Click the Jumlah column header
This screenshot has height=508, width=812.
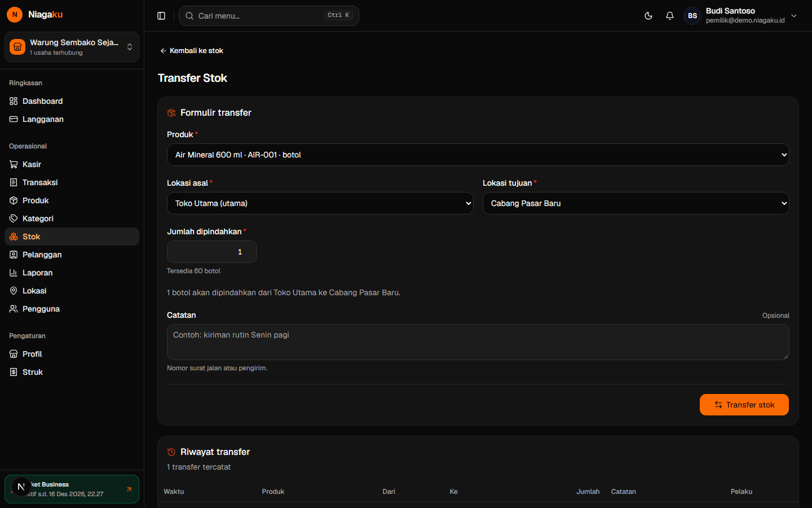588,492
